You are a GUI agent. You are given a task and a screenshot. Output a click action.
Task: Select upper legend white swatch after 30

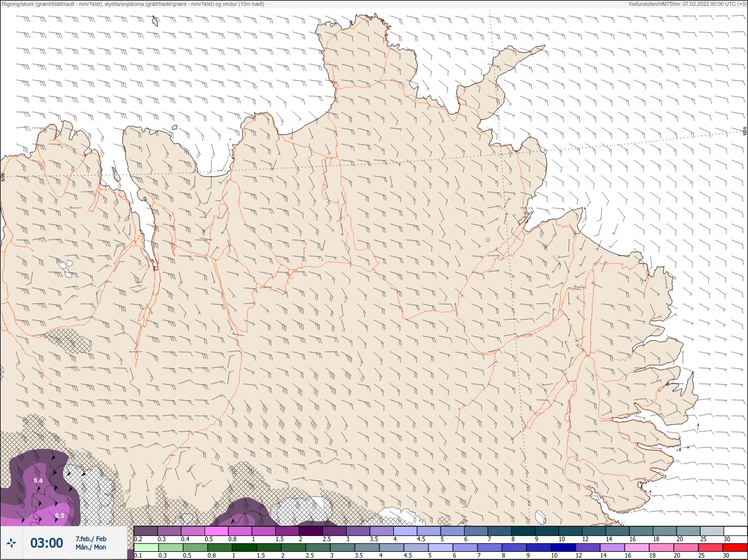click(x=735, y=531)
